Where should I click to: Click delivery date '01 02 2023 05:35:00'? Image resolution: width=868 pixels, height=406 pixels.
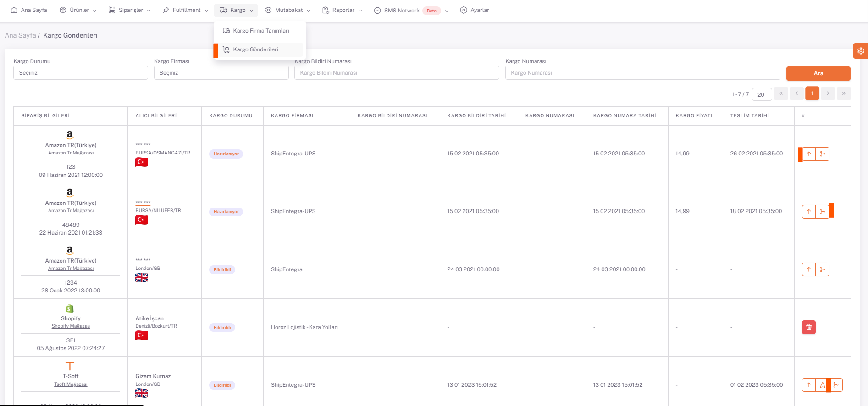tap(756, 385)
